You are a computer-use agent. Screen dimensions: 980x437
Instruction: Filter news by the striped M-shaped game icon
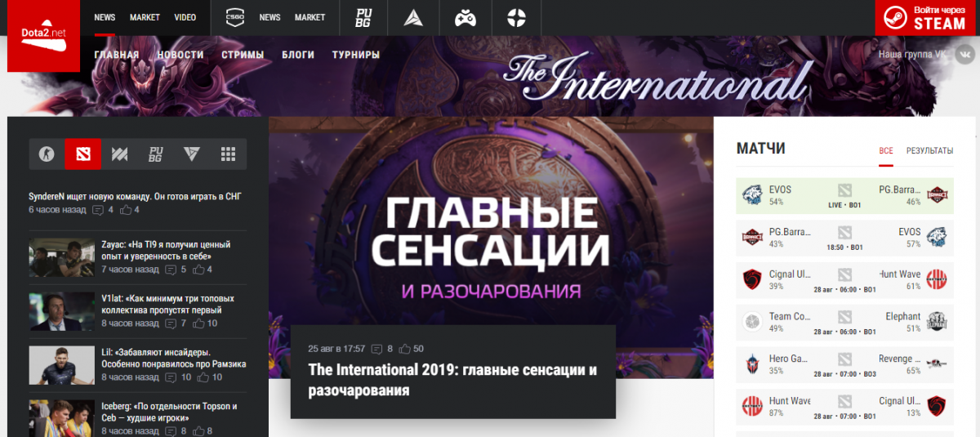[119, 154]
